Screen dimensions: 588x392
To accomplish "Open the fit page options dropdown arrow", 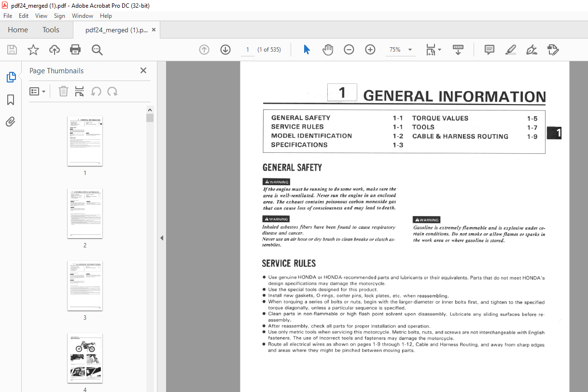I will point(439,50).
